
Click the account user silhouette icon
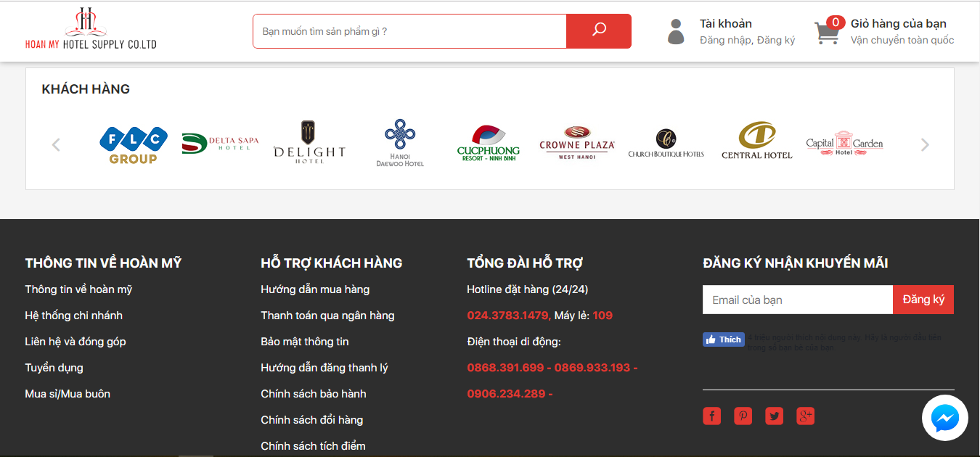676,31
